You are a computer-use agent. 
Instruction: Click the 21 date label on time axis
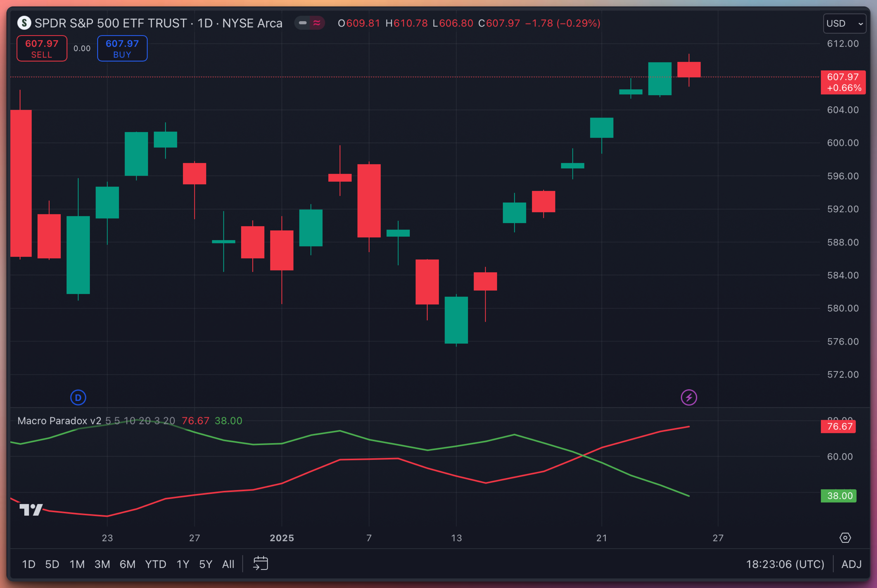click(x=602, y=538)
